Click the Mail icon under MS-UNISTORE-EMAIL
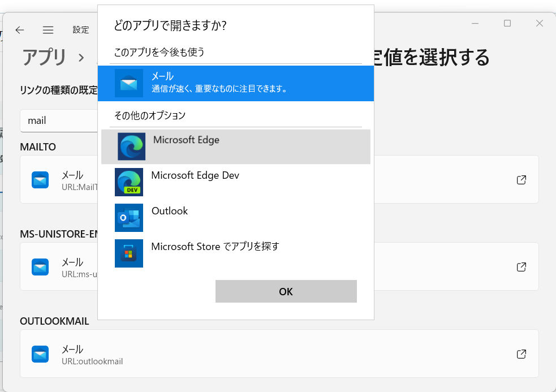The width and height of the screenshot is (556, 392). [40, 267]
